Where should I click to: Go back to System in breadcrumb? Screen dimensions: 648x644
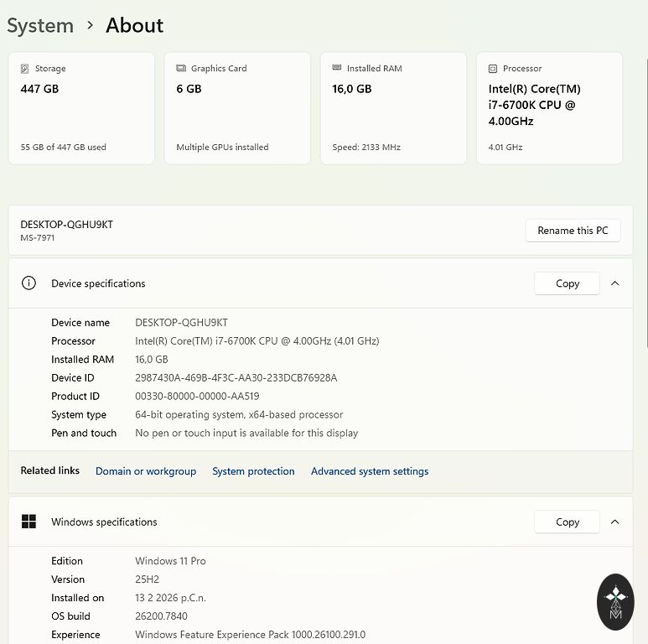(40, 26)
